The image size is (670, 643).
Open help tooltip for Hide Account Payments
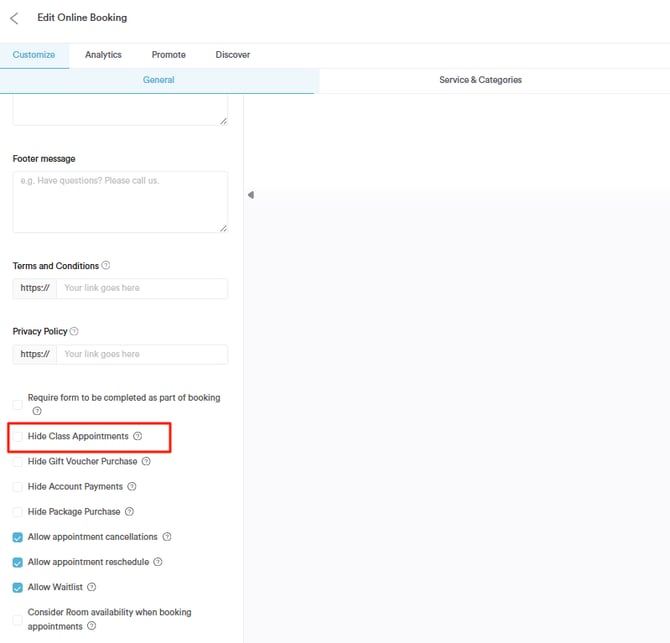132,486
